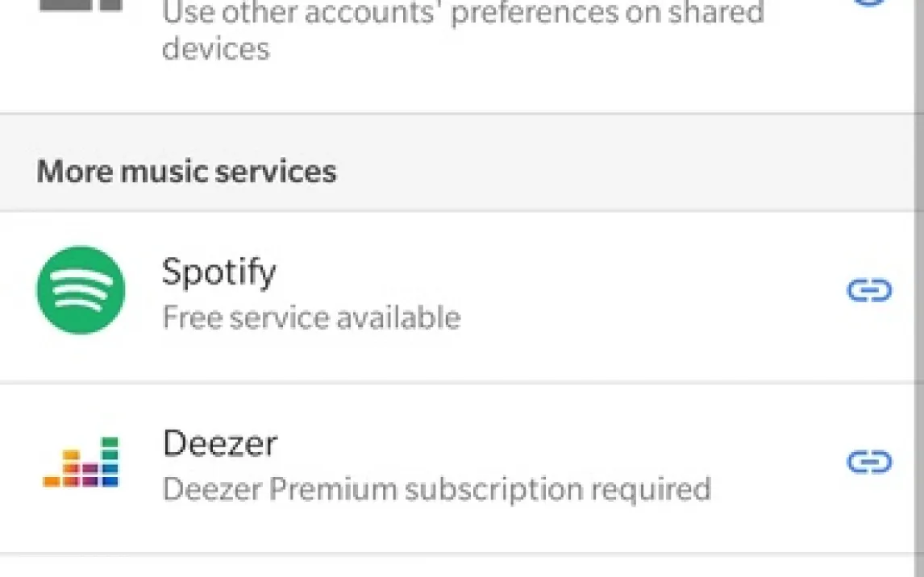Click the "More music services" section header

pos(186,172)
